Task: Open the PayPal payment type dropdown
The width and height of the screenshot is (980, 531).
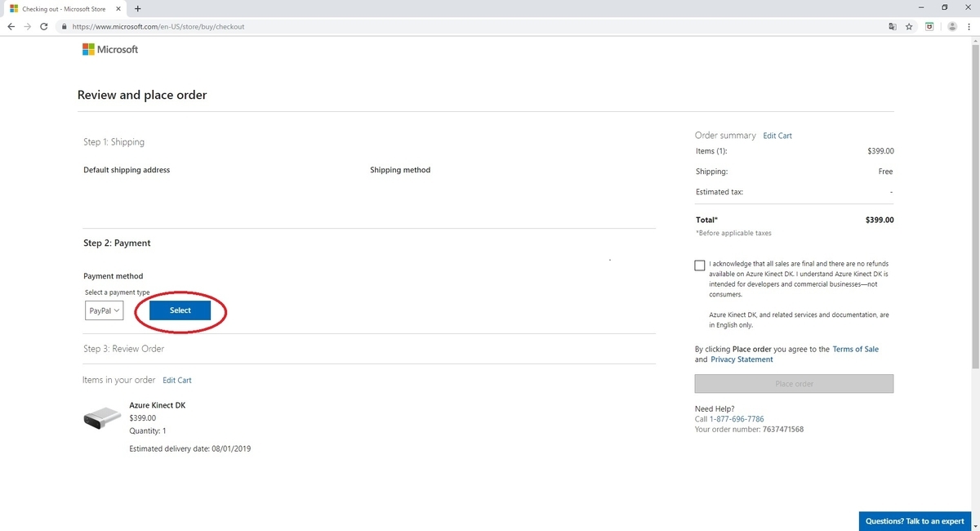Action: point(104,310)
